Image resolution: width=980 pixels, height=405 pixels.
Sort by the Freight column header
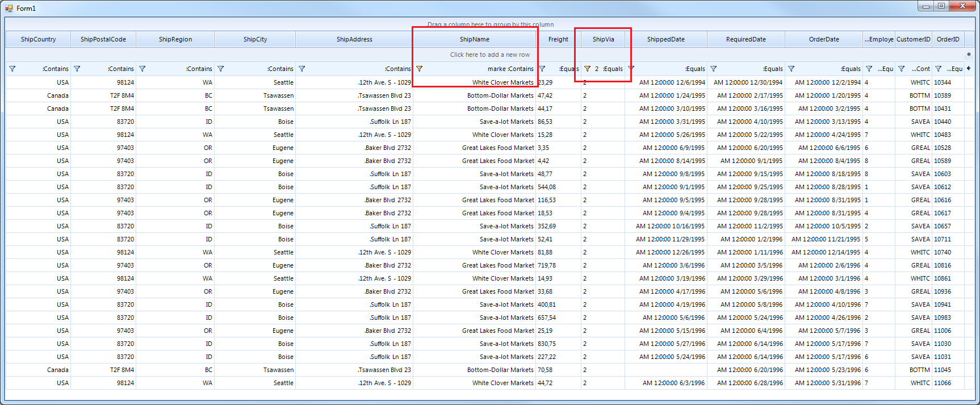click(x=559, y=39)
